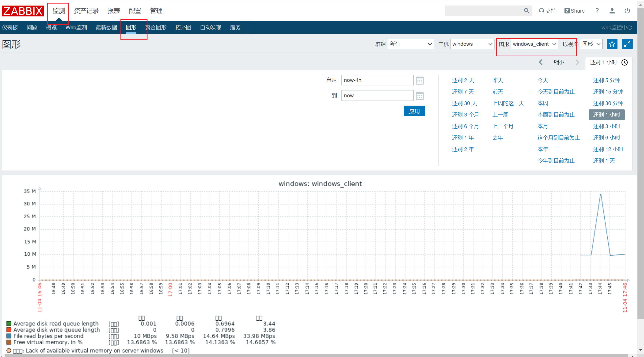Go to 仪表板 submenu
Screen dimensions: 644x357
[10, 28]
